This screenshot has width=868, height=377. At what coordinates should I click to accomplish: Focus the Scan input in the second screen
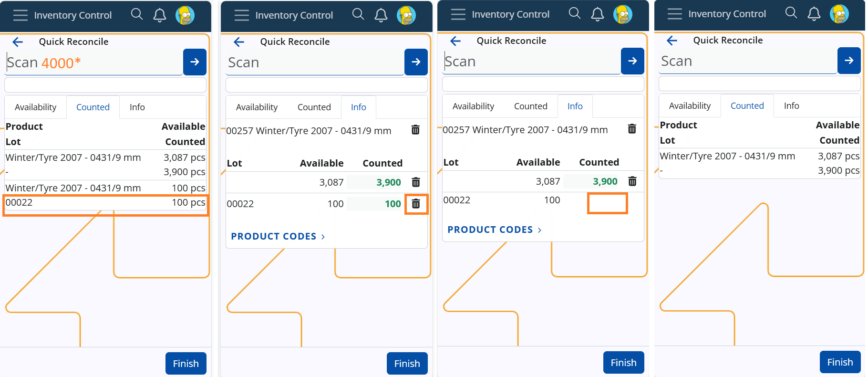click(315, 63)
